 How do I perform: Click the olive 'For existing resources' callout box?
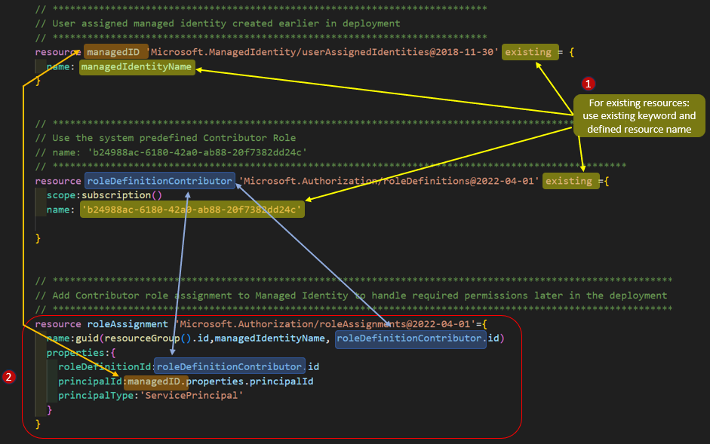[639, 114]
